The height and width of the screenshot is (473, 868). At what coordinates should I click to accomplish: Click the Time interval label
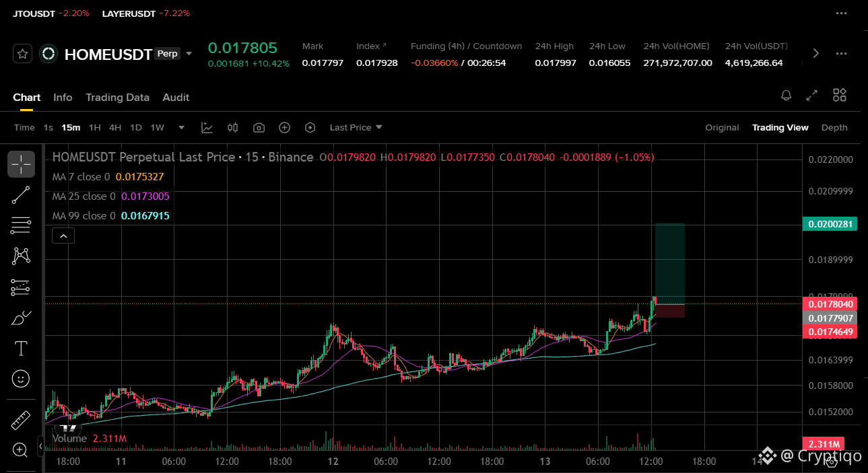coord(24,127)
